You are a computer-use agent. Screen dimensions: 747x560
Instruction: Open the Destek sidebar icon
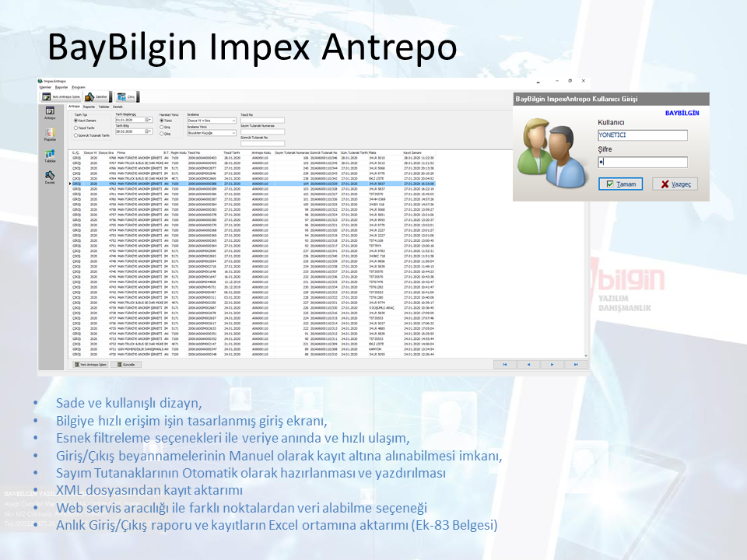[x=50, y=177]
